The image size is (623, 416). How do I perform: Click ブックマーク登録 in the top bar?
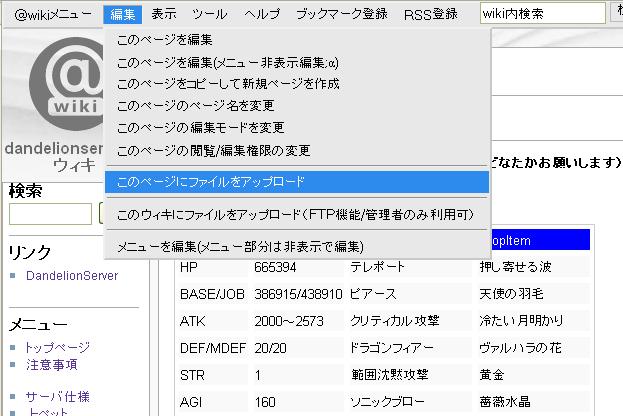342,14
